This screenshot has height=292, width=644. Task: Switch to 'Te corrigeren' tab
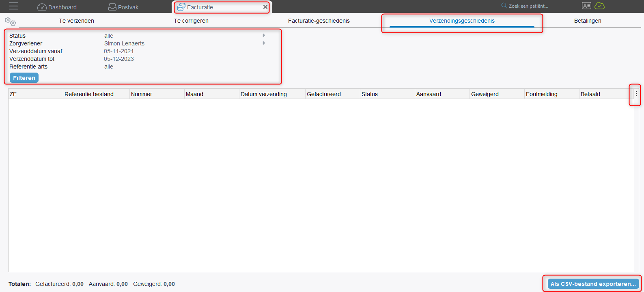tap(191, 21)
